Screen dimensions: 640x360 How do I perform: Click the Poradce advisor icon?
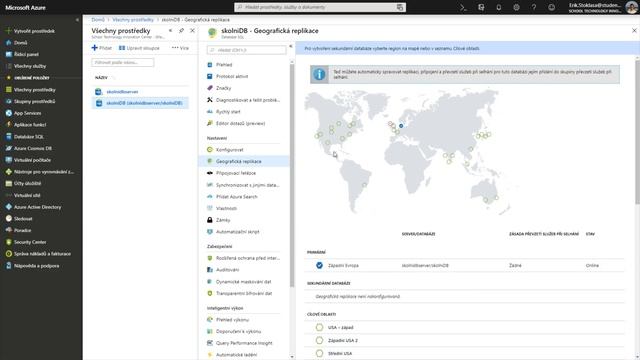pos(9,230)
